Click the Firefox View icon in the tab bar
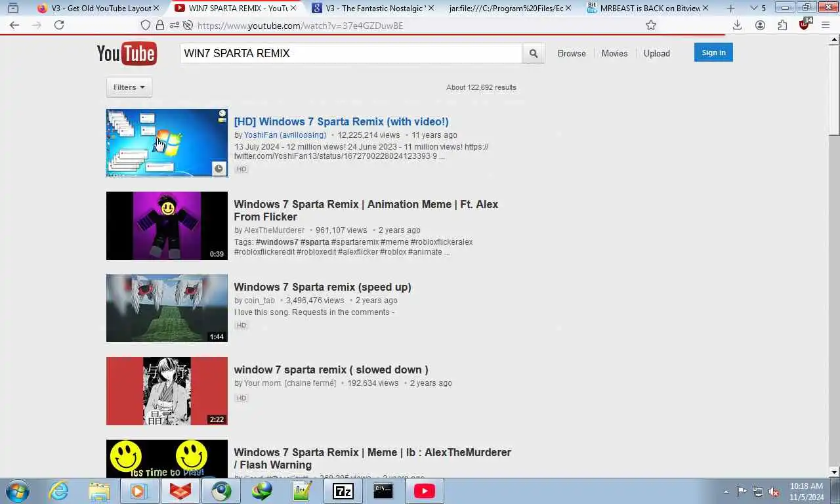 pos(12,8)
